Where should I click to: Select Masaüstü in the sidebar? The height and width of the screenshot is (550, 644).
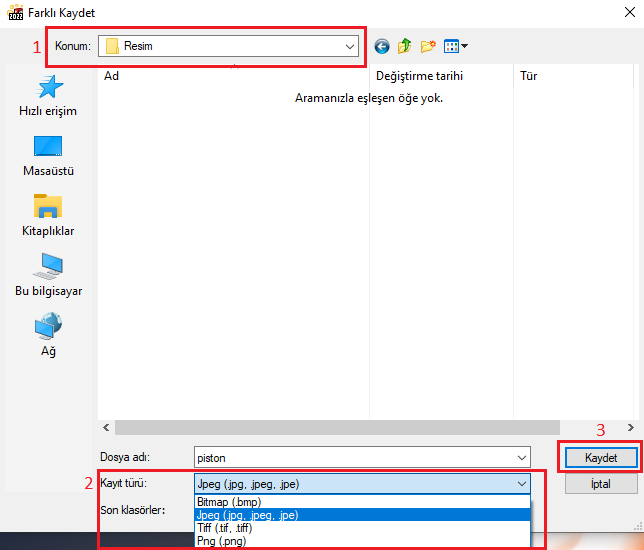(x=48, y=156)
